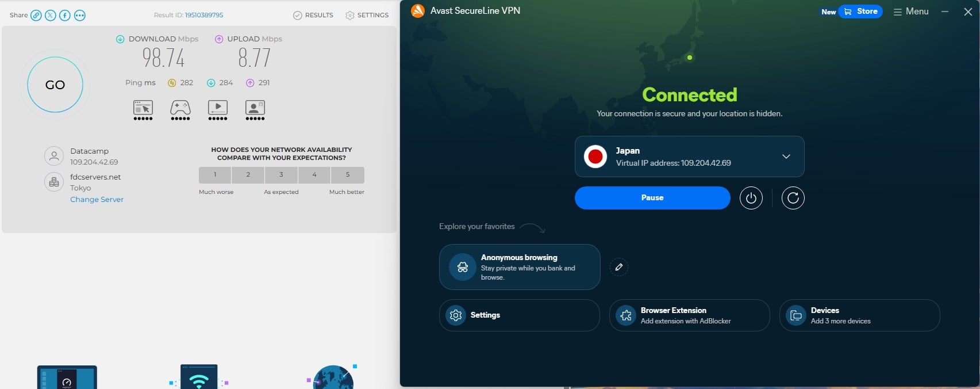Click the Settings gear icon in Avast
This screenshot has height=389, width=980.
coord(456,315)
